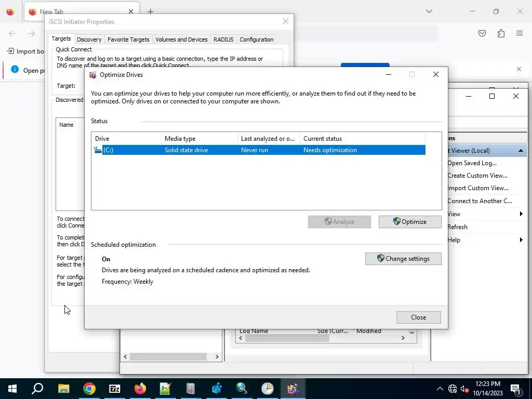Click the Event Viewer left pane horizontal scrollbar thumb

coord(168,356)
